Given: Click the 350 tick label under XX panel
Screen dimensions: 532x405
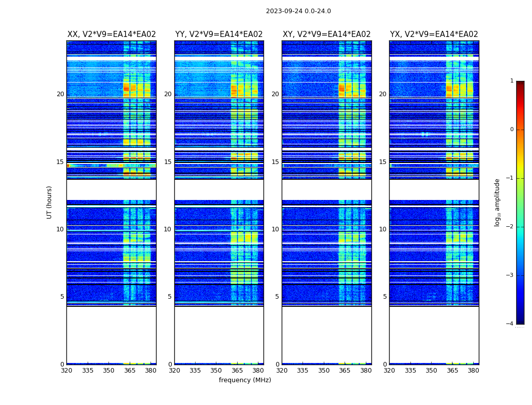Looking at the screenshot, I should 108,371.
